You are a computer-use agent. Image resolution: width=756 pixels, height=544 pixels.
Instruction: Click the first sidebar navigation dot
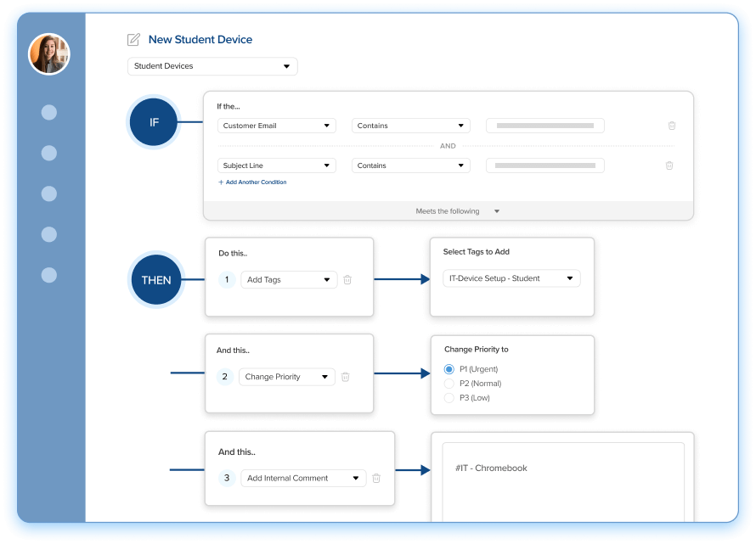(49, 112)
